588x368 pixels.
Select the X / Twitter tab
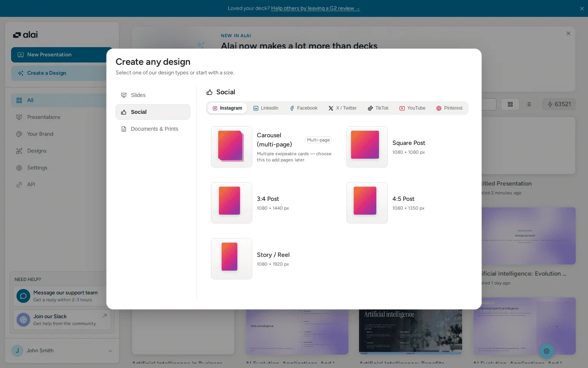tap(342, 108)
